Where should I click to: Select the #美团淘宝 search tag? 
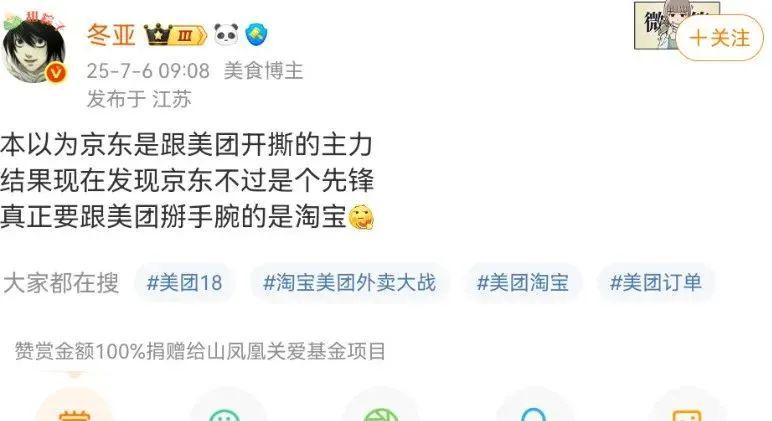522,283
